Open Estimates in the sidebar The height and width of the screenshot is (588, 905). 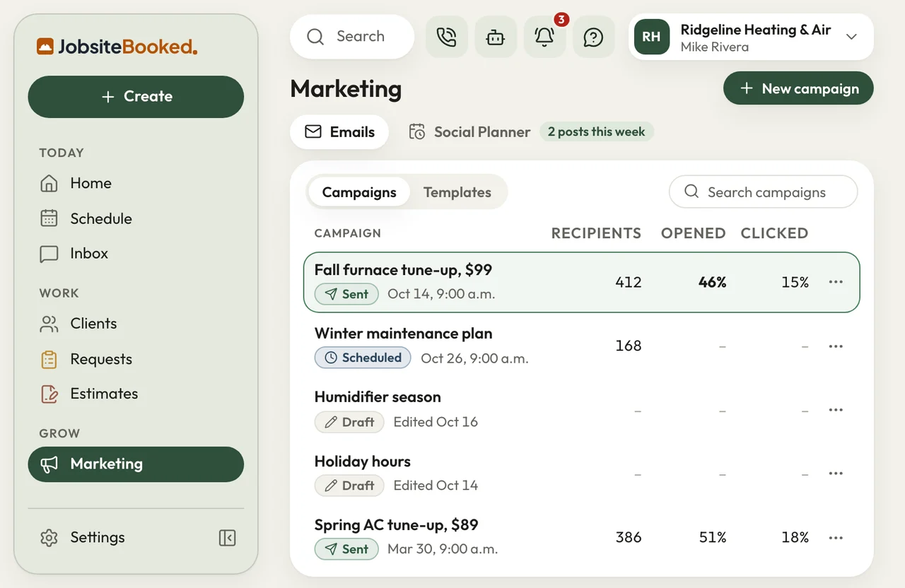pos(136,394)
